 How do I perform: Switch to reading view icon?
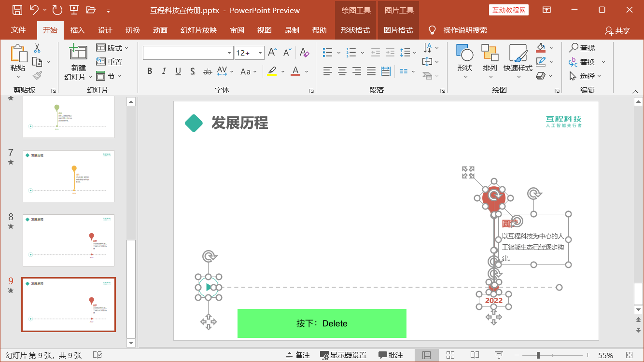[475, 355]
